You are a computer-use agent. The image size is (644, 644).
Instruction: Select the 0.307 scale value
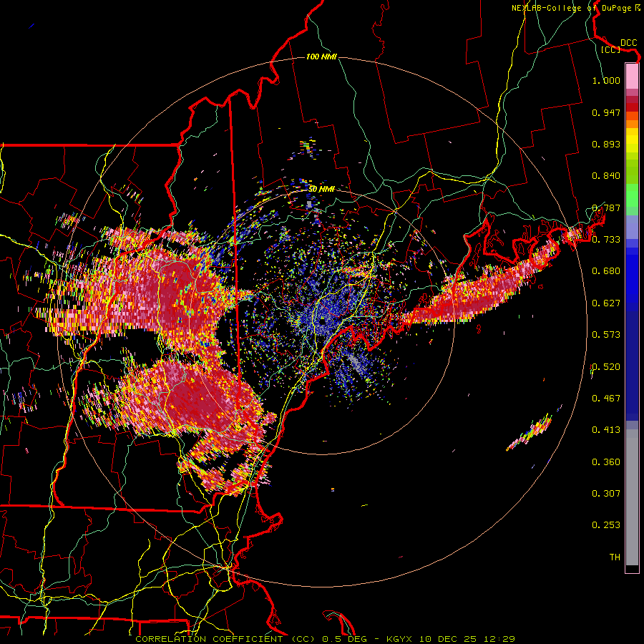606,494
